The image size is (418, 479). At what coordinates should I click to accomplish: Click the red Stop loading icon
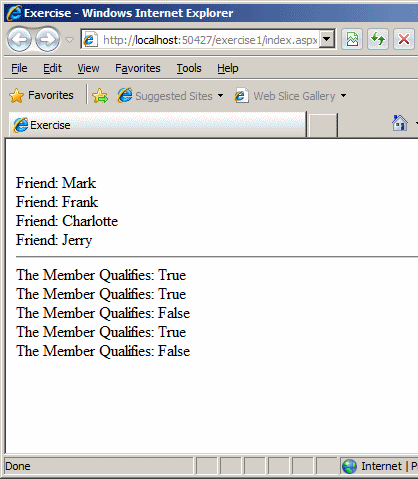point(404,40)
